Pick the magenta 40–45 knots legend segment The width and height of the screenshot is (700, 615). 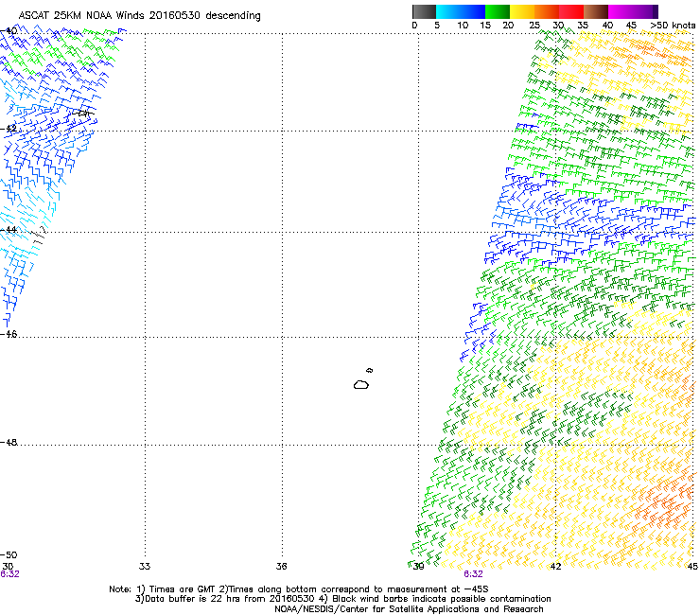tap(621, 11)
